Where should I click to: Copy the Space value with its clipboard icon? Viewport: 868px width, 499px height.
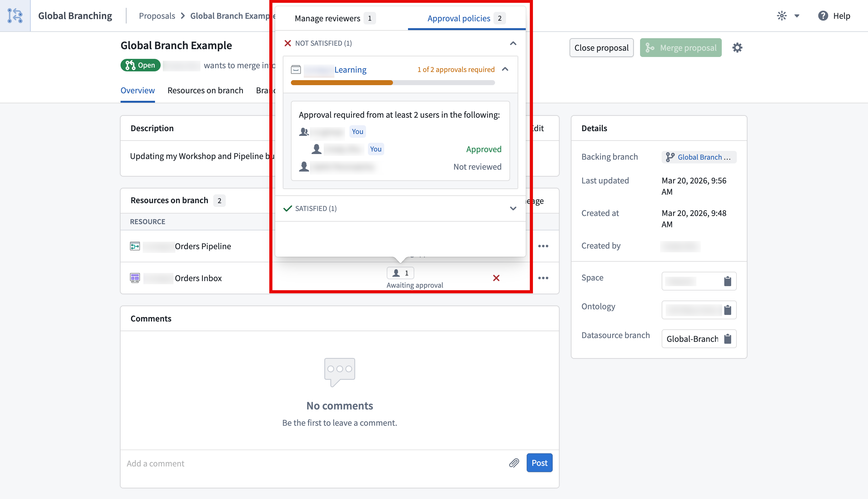pyautogui.click(x=728, y=281)
